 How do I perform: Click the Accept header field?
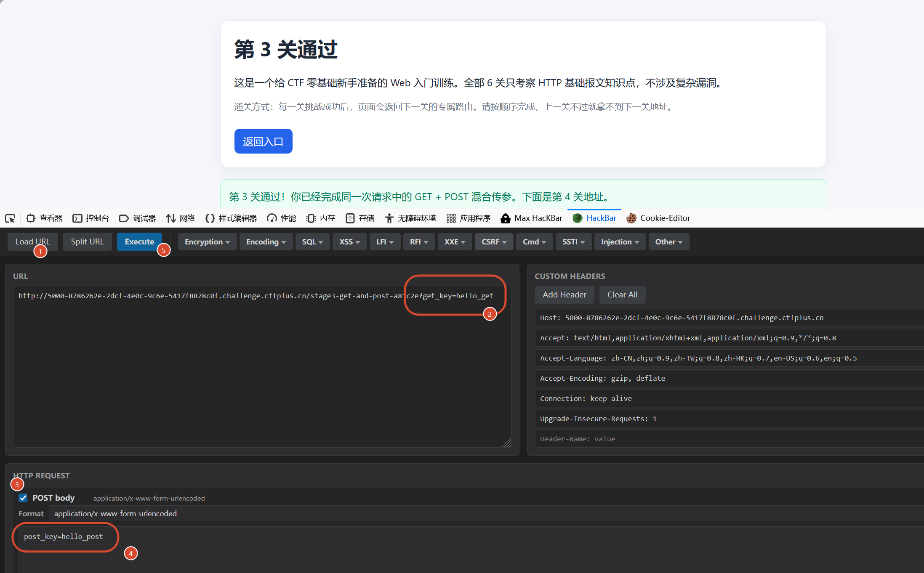coord(730,338)
